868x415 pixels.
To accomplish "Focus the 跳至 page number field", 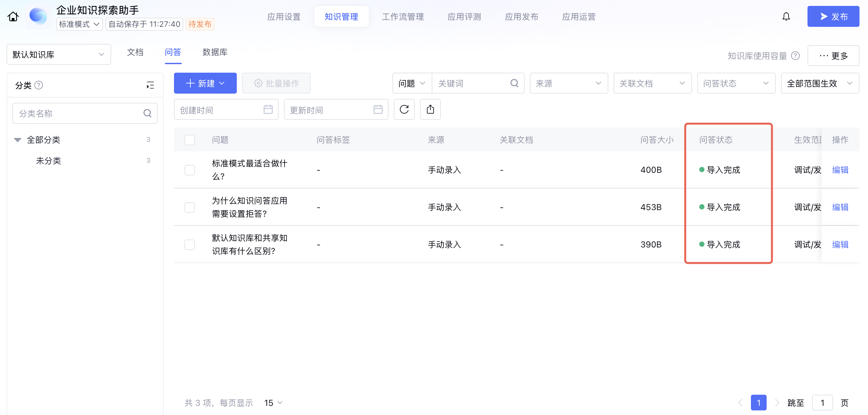I will point(822,403).
